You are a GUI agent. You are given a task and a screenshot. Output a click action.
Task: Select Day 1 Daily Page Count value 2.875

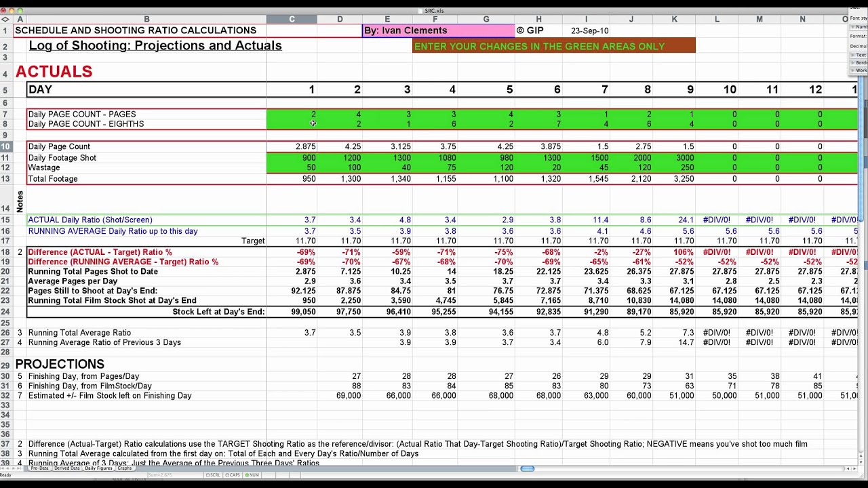pos(292,146)
